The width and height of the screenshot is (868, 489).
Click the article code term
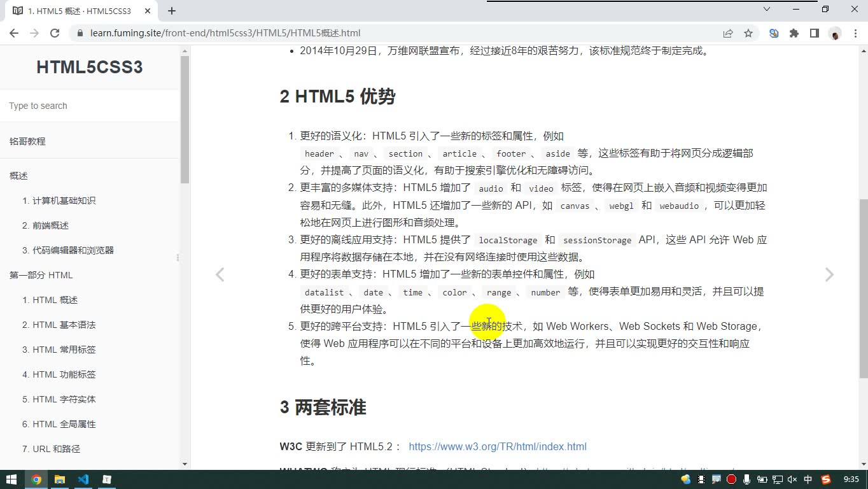tap(459, 153)
